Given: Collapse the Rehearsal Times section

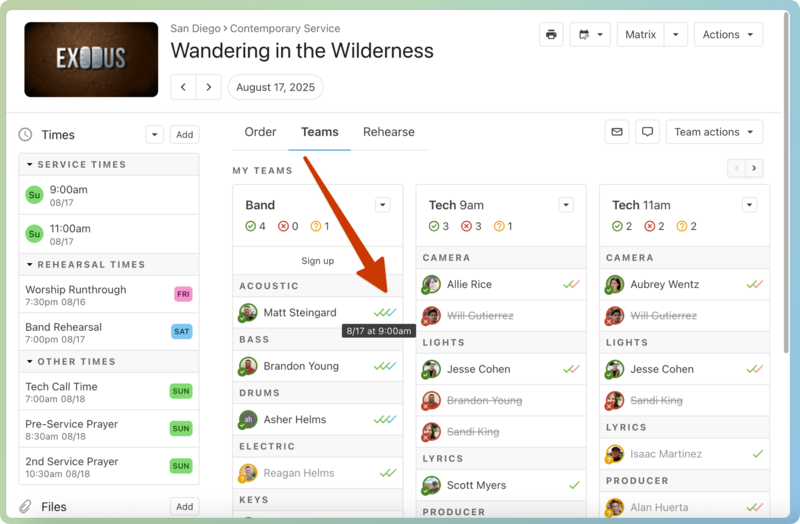Looking at the screenshot, I should coord(30,265).
